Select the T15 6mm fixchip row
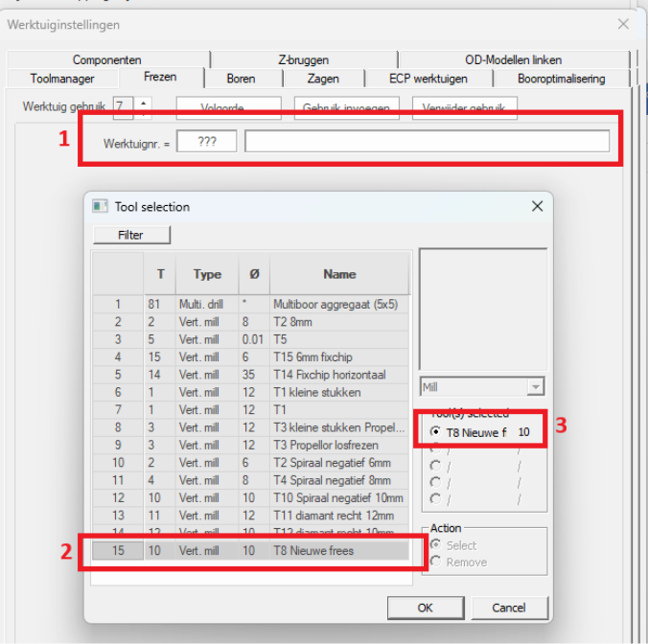 coord(251,356)
